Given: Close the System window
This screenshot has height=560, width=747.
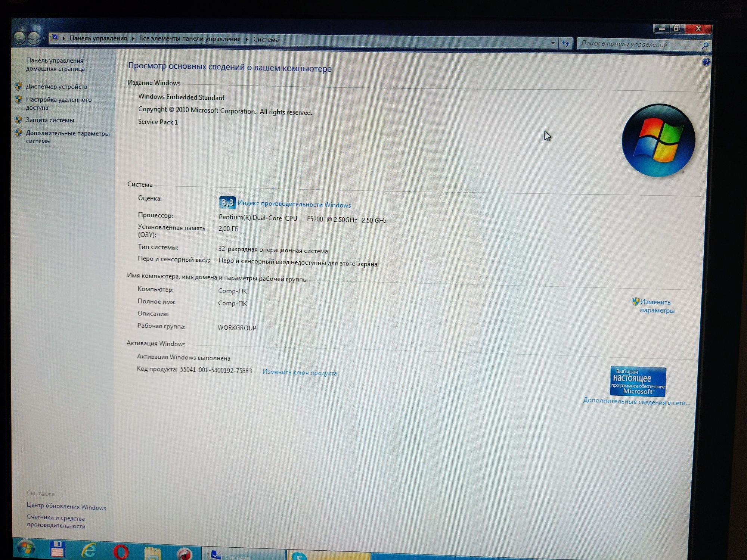Looking at the screenshot, I should point(698,28).
